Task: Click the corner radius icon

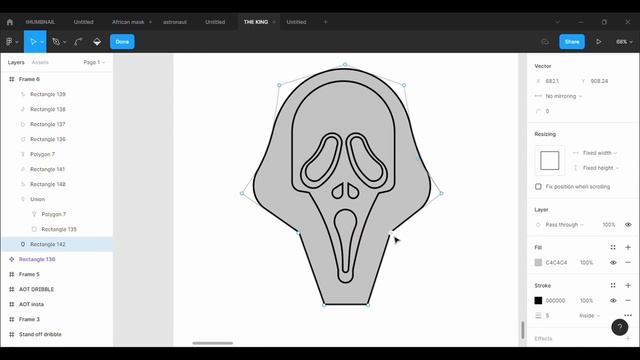Action: pyautogui.click(x=538, y=111)
